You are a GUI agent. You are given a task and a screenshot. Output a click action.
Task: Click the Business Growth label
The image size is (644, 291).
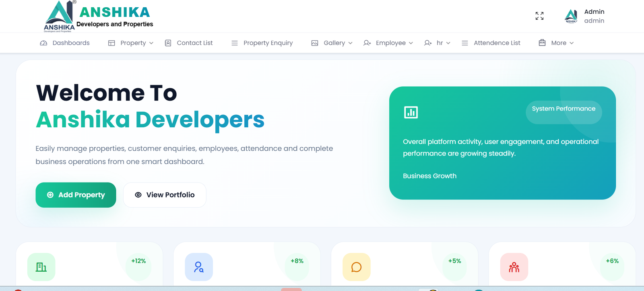429,176
